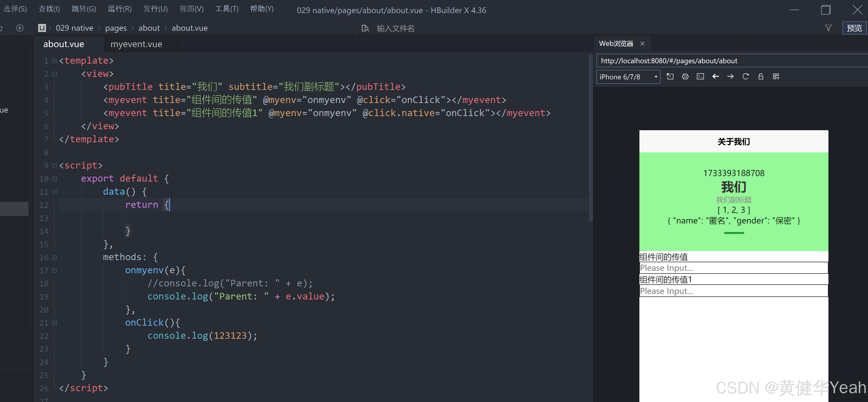The height and width of the screenshot is (402, 868).
Task: Click the project icon before 029 native
Action: (42, 28)
